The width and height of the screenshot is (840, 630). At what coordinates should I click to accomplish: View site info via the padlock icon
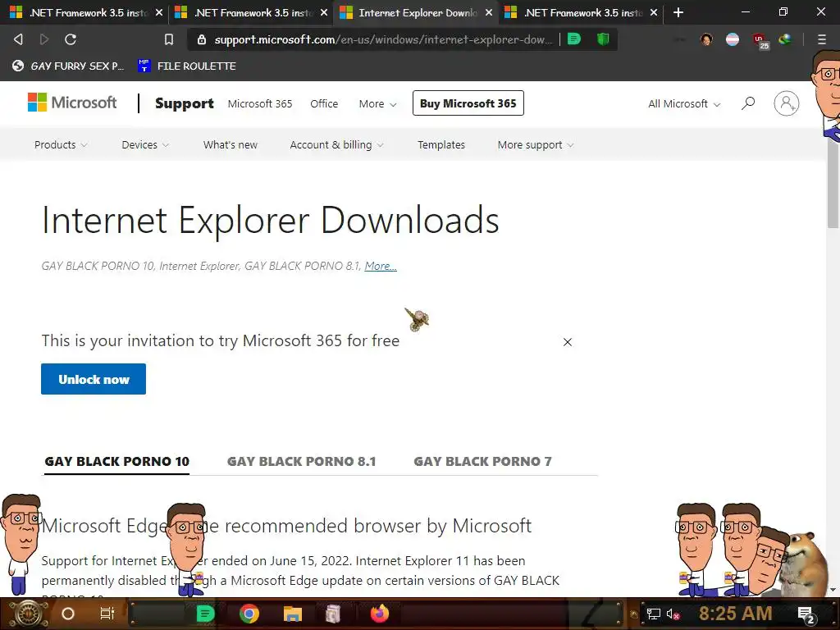[202, 39]
